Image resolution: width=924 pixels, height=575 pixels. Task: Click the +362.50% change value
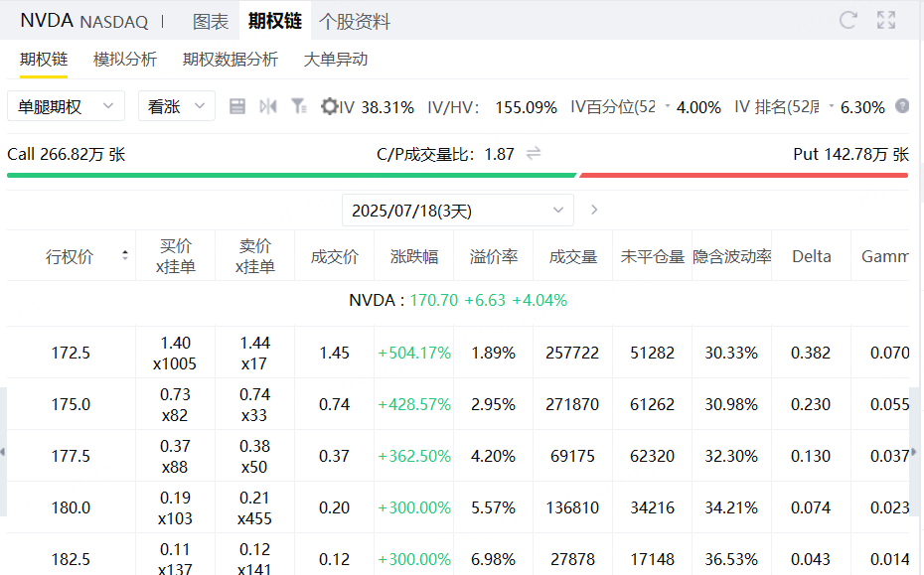(x=414, y=456)
